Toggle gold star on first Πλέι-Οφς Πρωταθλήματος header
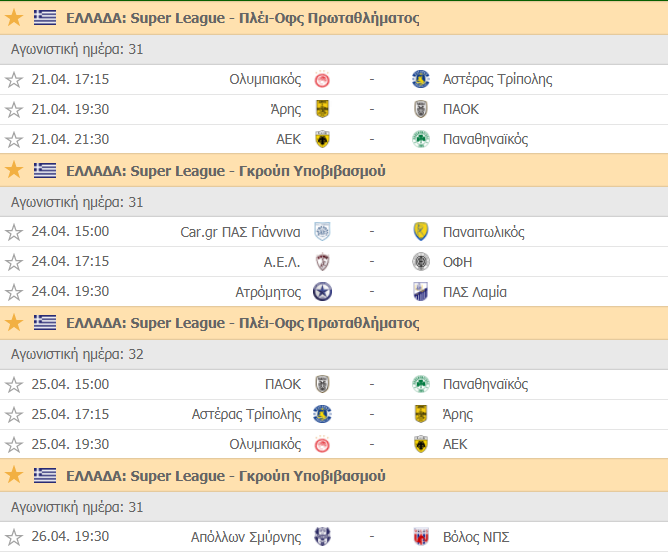Viewport: 668px width, 556px height. coord(14,18)
